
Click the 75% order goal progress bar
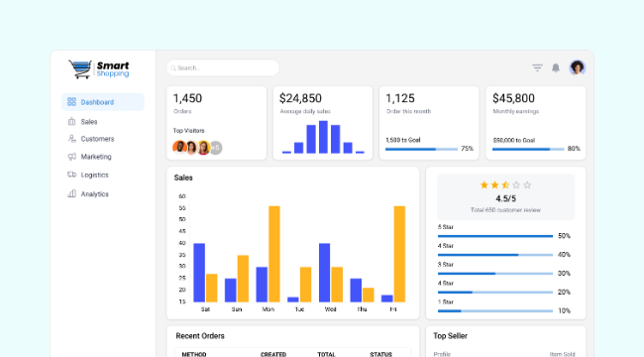(421, 150)
